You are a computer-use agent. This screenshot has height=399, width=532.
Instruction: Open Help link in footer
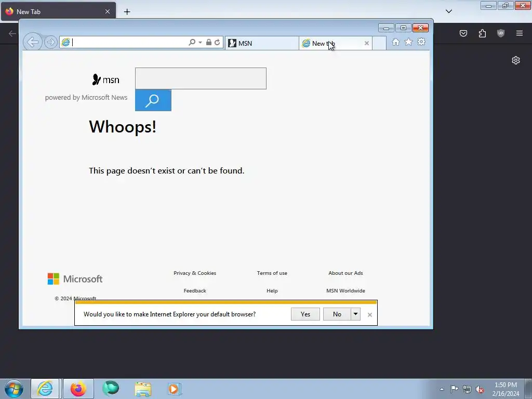tap(272, 291)
